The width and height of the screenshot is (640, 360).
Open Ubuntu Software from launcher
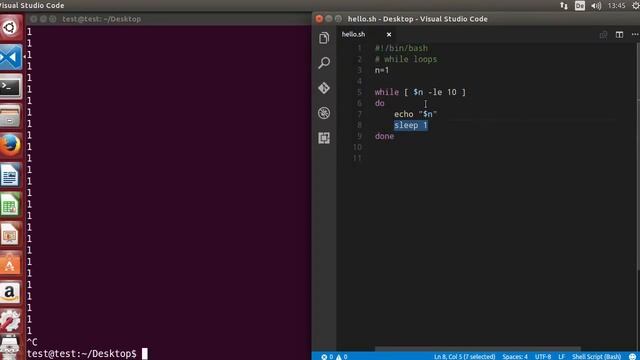[x=11, y=264]
